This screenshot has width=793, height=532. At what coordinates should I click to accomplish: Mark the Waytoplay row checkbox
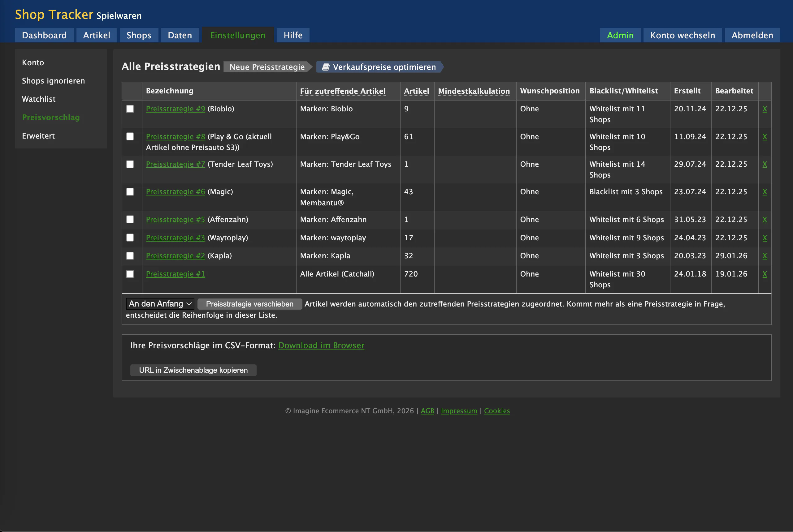130,238
